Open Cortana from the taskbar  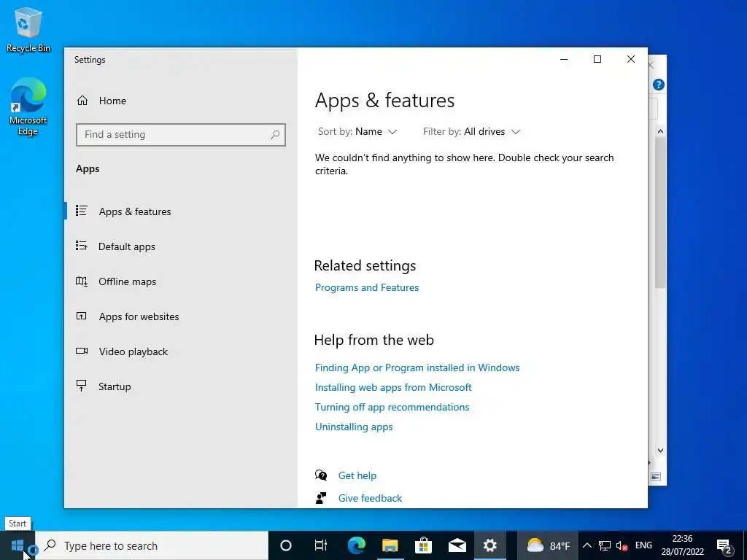coord(286,545)
